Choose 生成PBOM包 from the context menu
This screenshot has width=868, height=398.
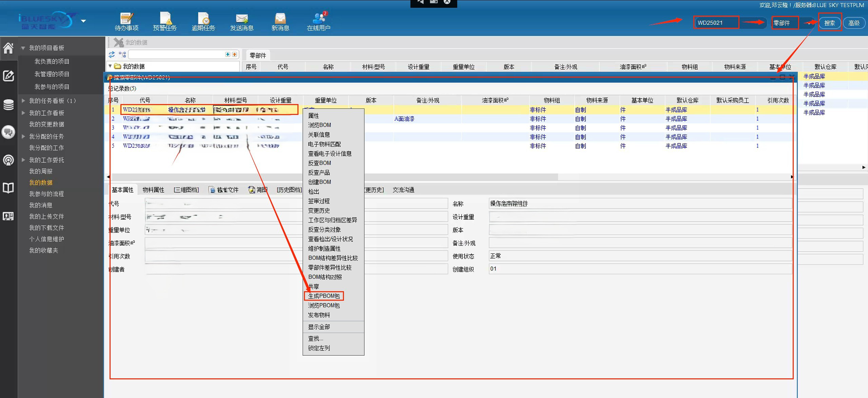(x=324, y=296)
